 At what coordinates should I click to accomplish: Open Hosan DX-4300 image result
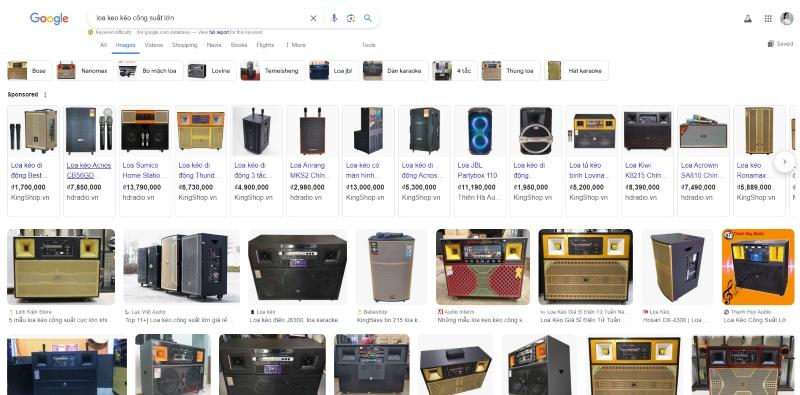677,267
